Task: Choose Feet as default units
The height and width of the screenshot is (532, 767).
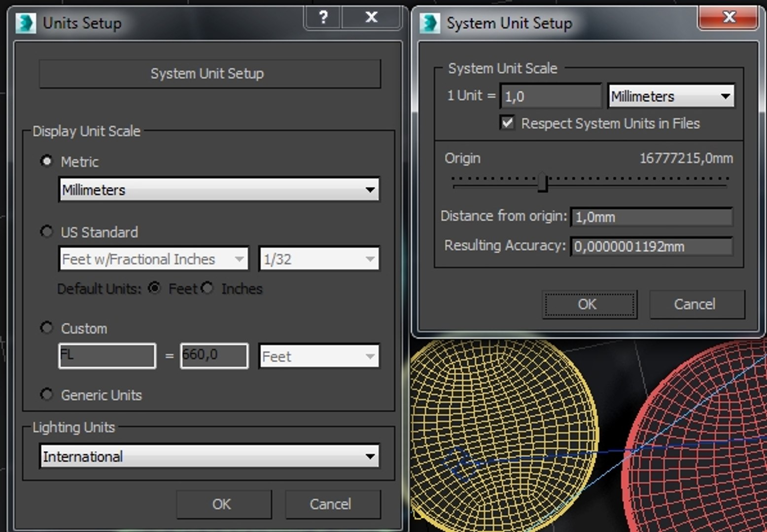Action: coord(154,288)
